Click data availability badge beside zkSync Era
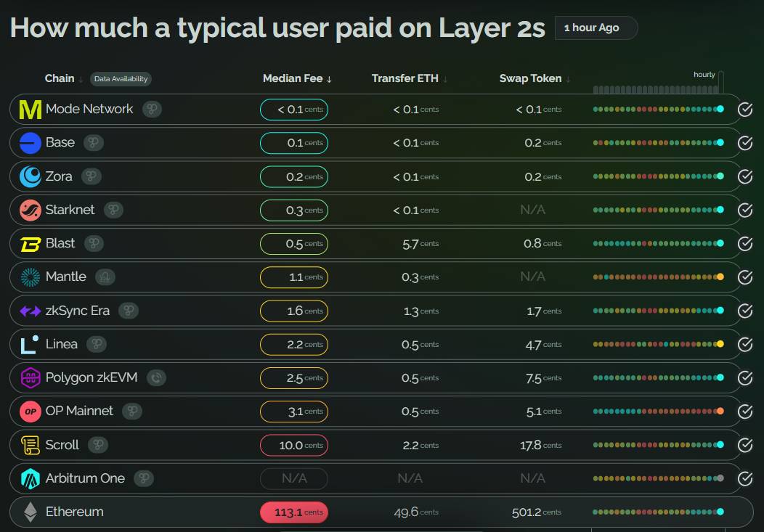Image resolution: width=764 pixels, height=532 pixels. [x=129, y=311]
